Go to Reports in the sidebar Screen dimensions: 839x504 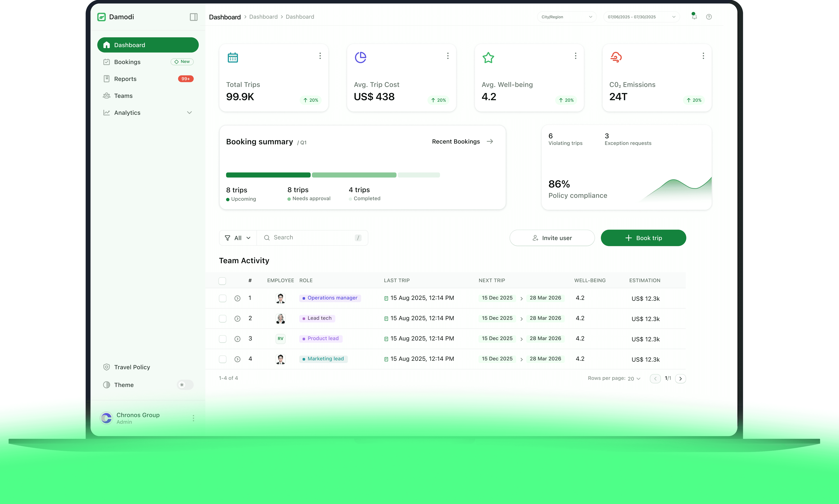pyautogui.click(x=125, y=79)
